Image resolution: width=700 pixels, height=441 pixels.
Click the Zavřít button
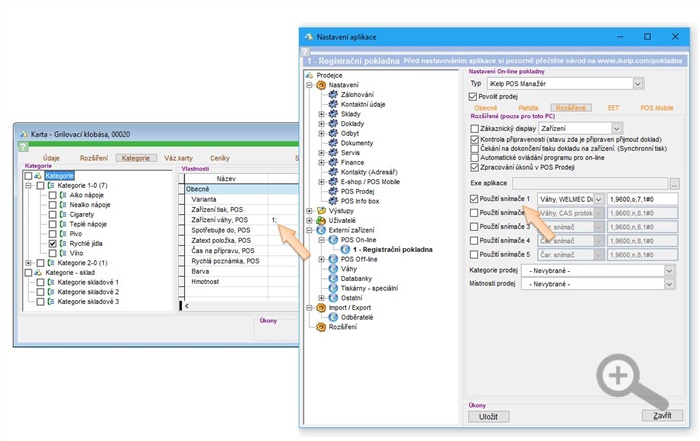(x=662, y=416)
